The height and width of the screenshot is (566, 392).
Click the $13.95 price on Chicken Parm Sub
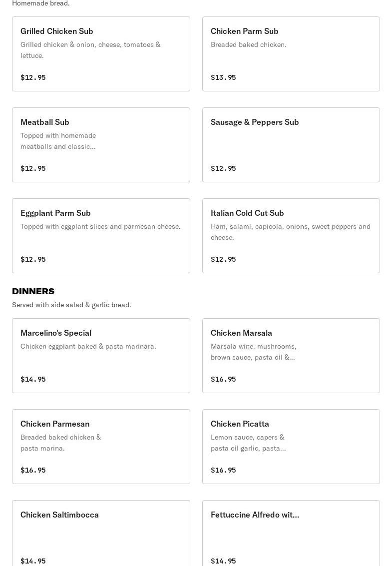coord(223,77)
